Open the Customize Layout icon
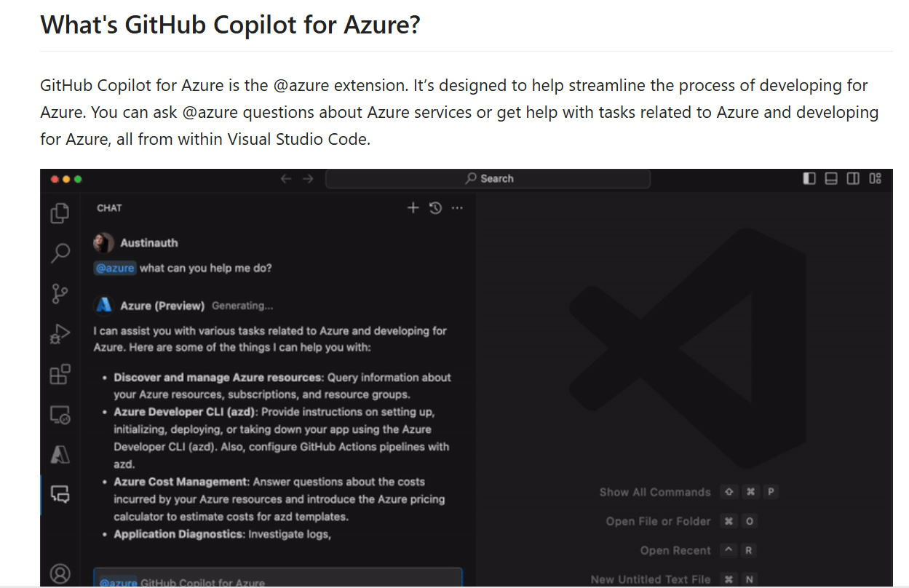 click(876, 179)
